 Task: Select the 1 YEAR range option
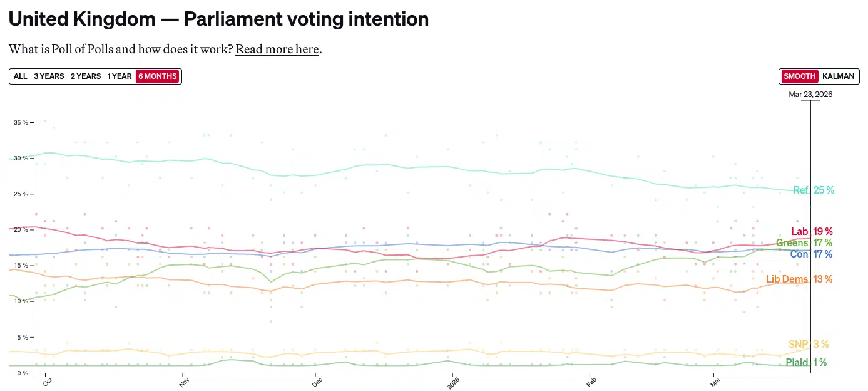119,76
